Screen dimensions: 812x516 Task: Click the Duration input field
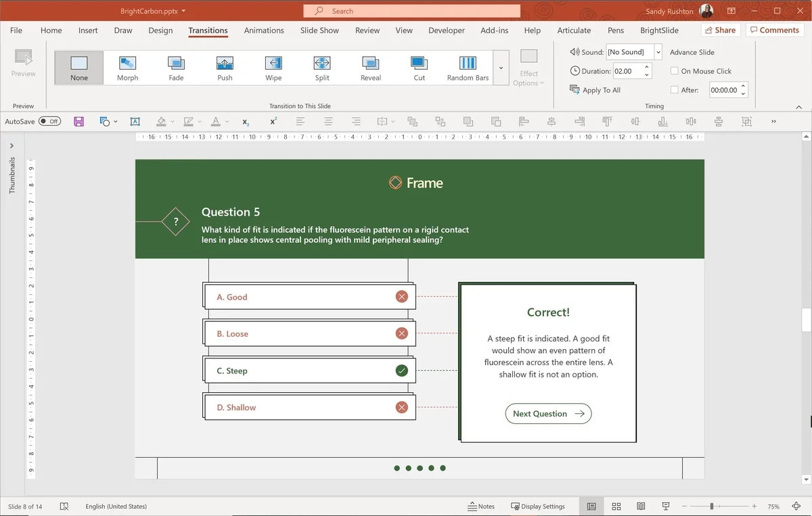coord(627,71)
